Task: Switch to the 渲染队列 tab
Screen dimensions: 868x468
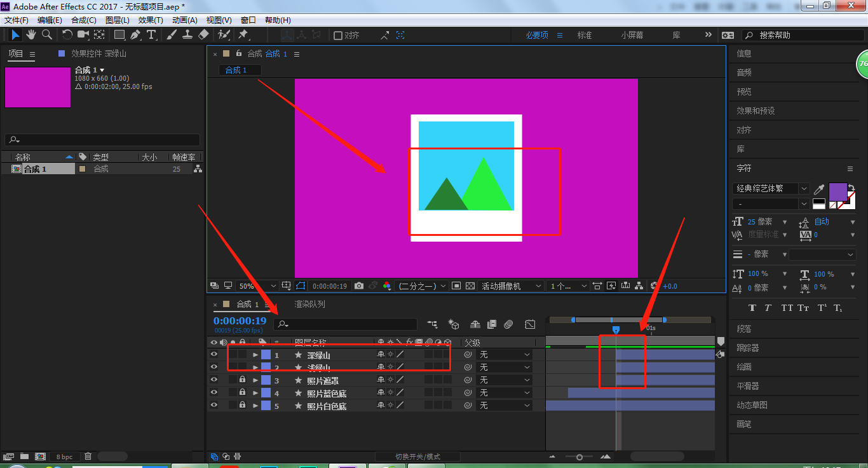Action: coord(309,304)
